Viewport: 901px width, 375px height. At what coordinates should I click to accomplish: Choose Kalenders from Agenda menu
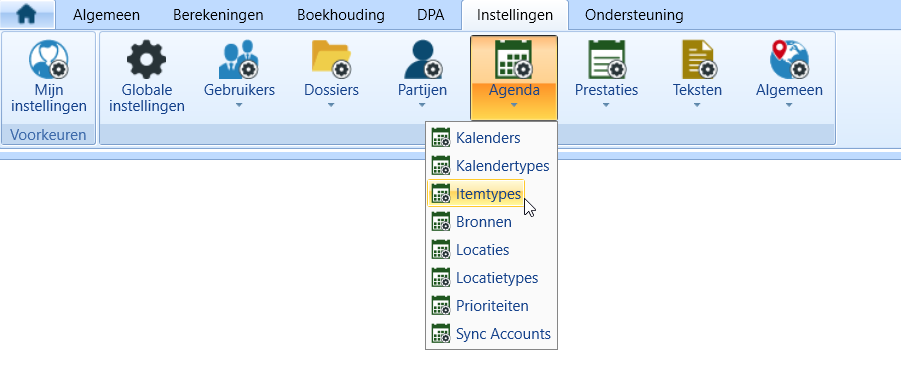[x=491, y=138]
